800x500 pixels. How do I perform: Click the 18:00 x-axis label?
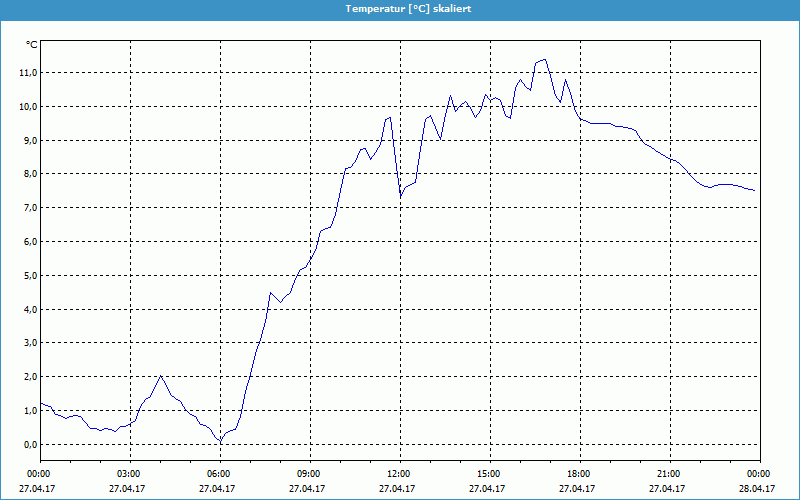(x=579, y=474)
